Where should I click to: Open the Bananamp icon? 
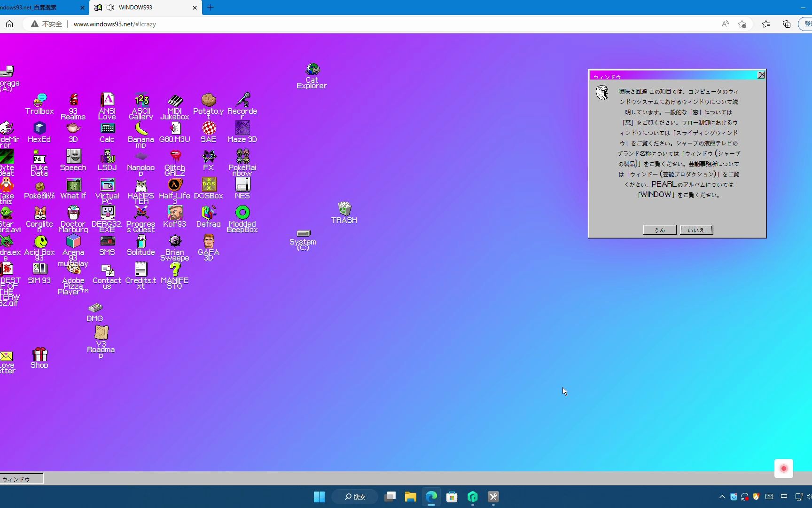click(141, 135)
